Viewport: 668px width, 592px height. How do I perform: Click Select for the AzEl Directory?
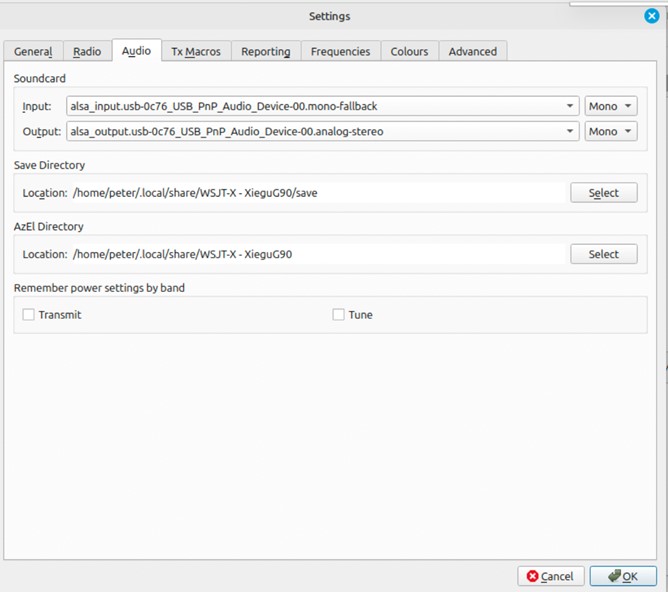604,254
